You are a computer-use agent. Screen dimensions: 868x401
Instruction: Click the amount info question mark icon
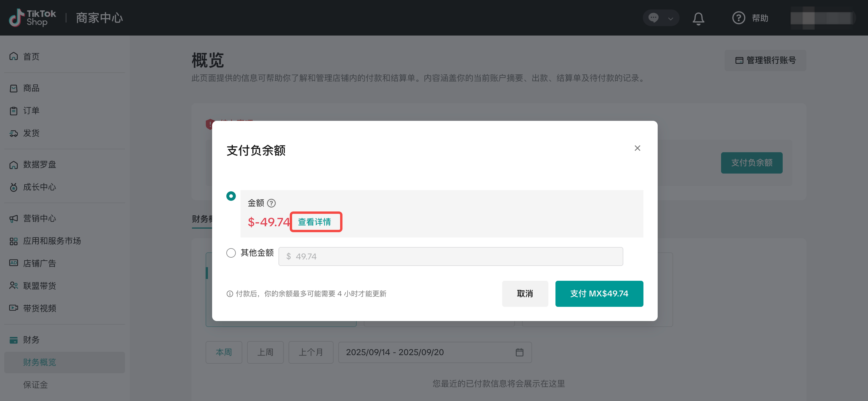271,203
